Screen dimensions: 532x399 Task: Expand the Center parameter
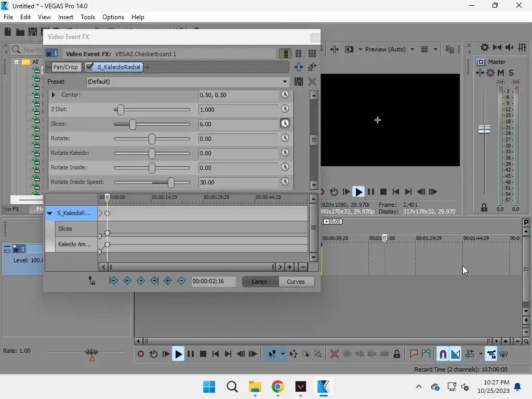click(54, 95)
